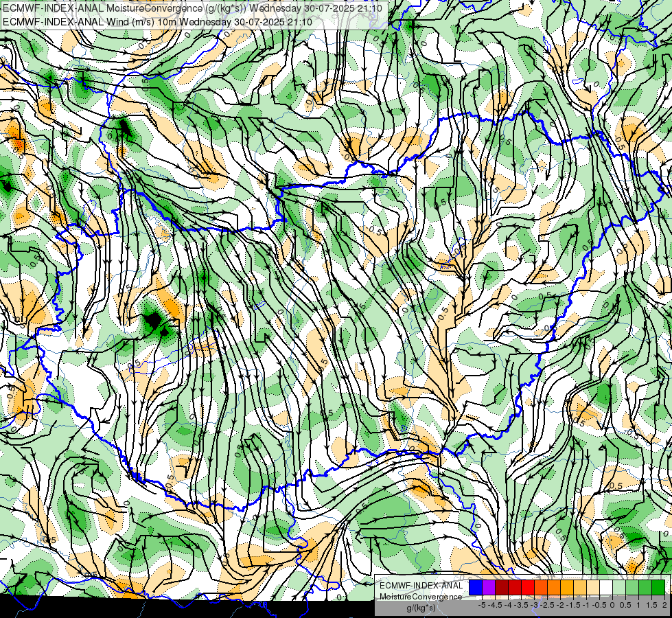Select the blue legend color swatch
The image size is (672, 618).
point(476,588)
